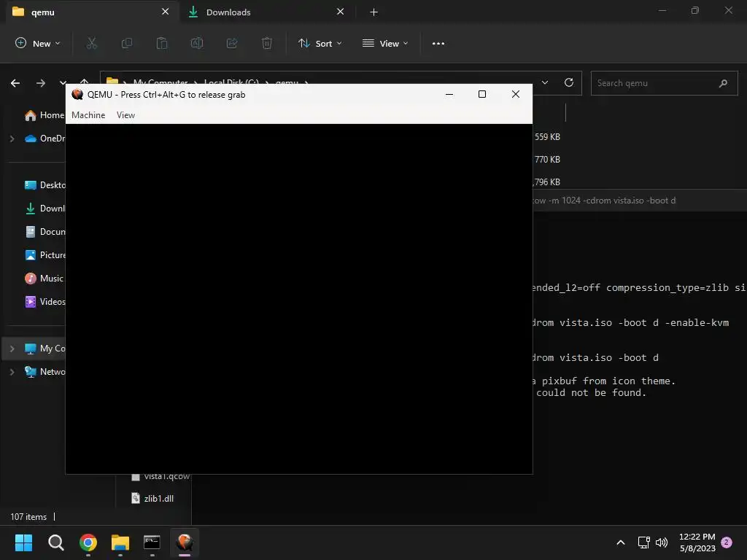Close the qemu Explorer tab

[165, 12]
